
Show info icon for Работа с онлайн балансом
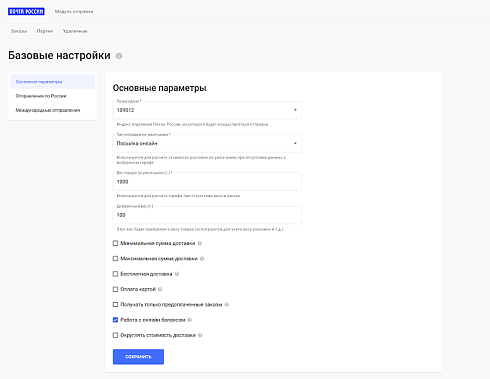click(189, 320)
